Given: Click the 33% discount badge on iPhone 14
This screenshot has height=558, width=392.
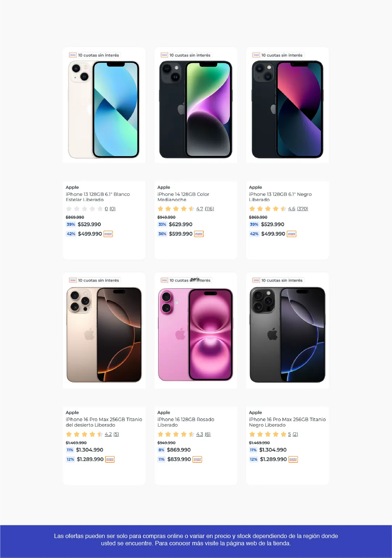Looking at the screenshot, I should (162, 224).
